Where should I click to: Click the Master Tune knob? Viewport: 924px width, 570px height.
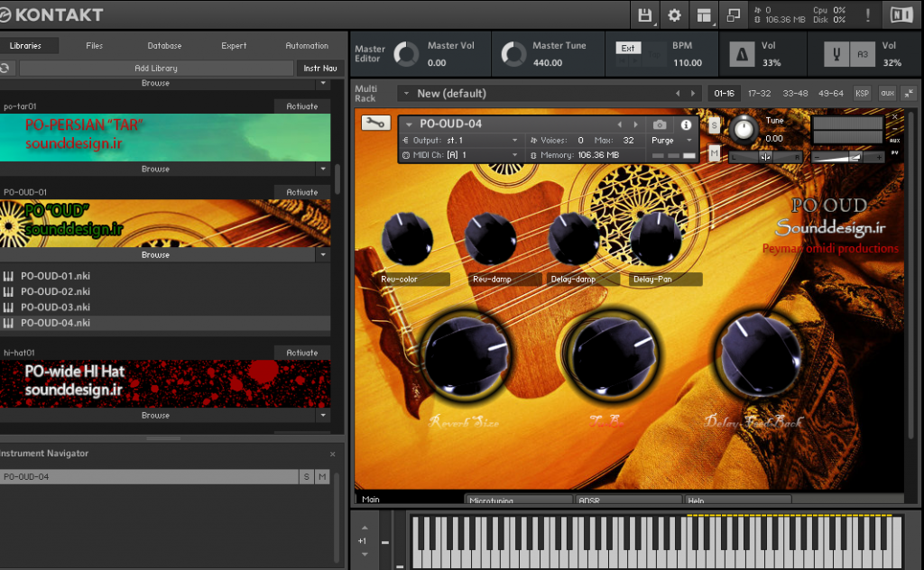point(513,54)
